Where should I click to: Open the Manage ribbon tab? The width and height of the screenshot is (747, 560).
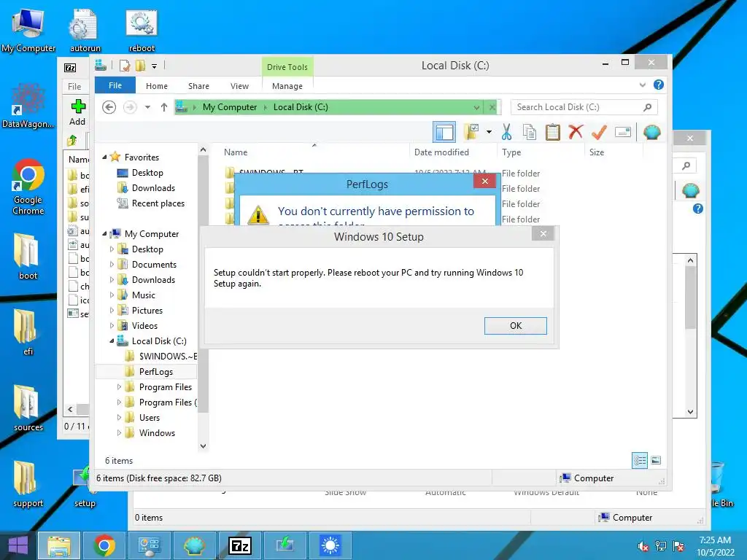(x=287, y=86)
